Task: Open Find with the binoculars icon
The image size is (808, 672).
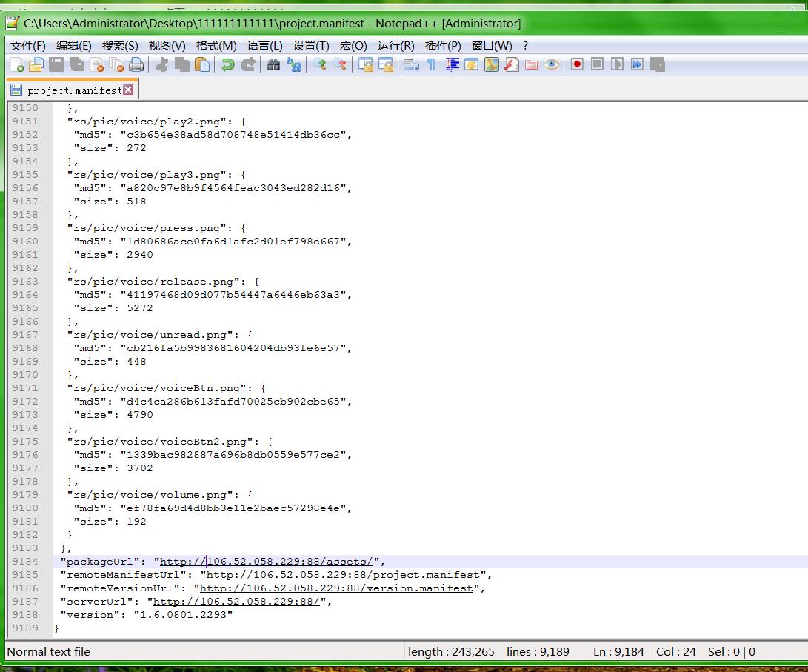Action: (273, 65)
